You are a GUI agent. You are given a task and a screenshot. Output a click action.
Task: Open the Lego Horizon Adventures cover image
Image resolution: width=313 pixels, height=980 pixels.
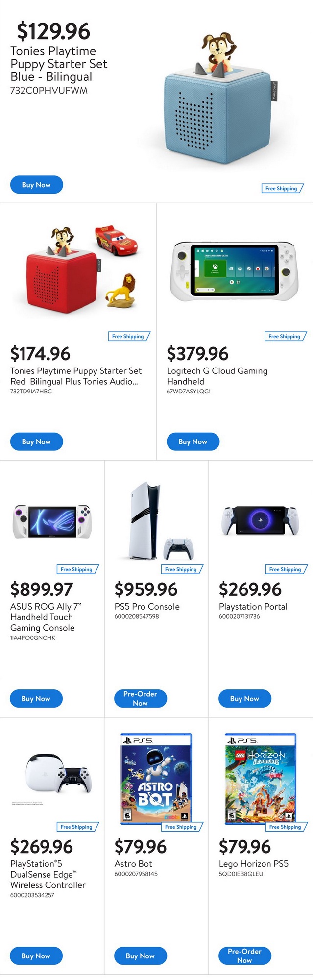(260, 778)
